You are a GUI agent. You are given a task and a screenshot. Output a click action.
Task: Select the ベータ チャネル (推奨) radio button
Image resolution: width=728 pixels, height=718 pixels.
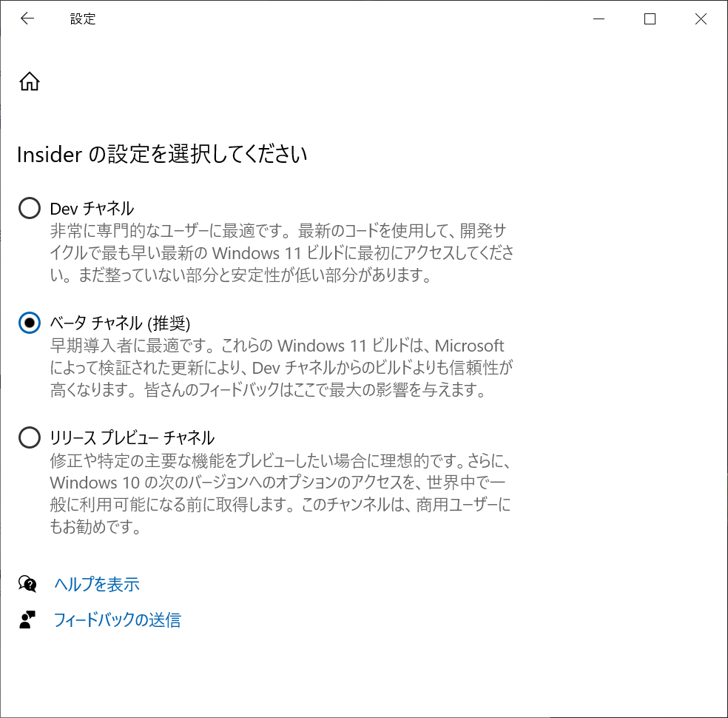[30, 322]
